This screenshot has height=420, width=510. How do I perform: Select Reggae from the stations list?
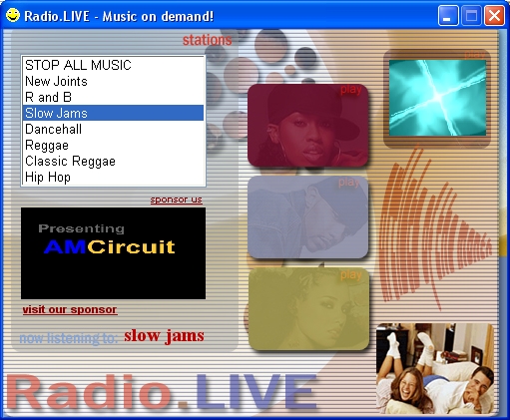113,145
